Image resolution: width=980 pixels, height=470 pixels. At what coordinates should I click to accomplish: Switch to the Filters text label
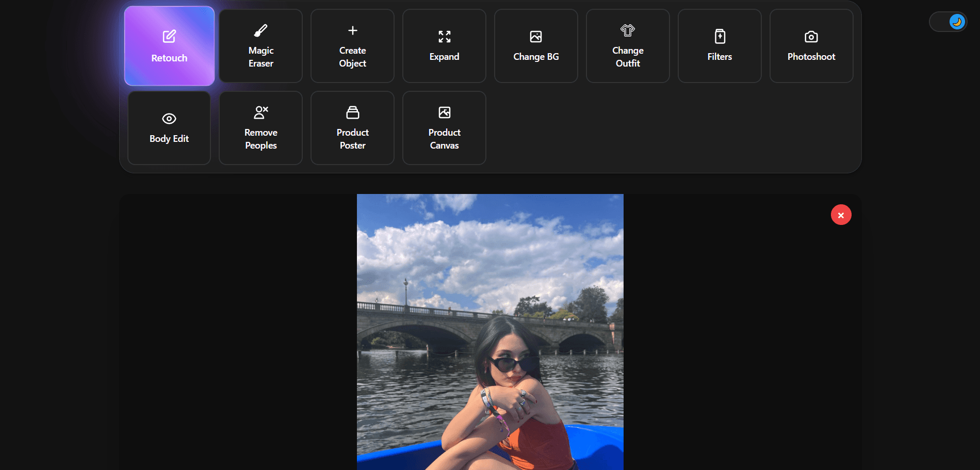coord(720,57)
